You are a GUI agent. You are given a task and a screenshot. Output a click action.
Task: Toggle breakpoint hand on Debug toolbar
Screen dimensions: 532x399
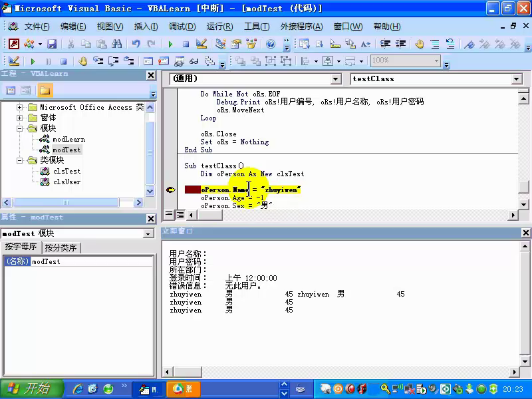82,61
